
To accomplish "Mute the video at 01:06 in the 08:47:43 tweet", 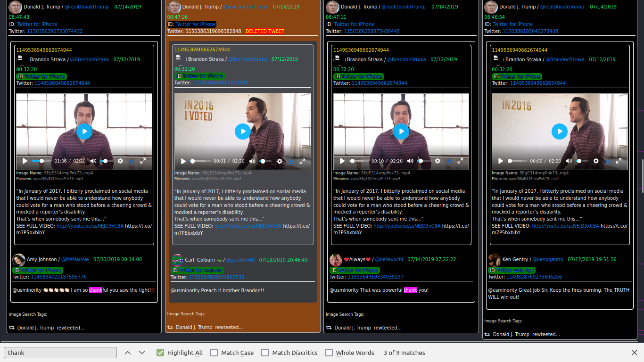I will click(x=93, y=161).
